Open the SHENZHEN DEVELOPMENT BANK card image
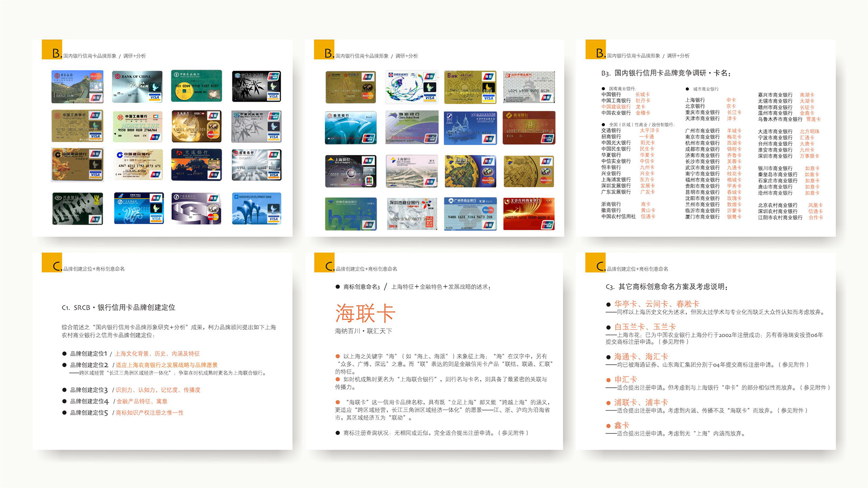Image resolution: width=868 pixels, height=488 pixels. (256, 208)
